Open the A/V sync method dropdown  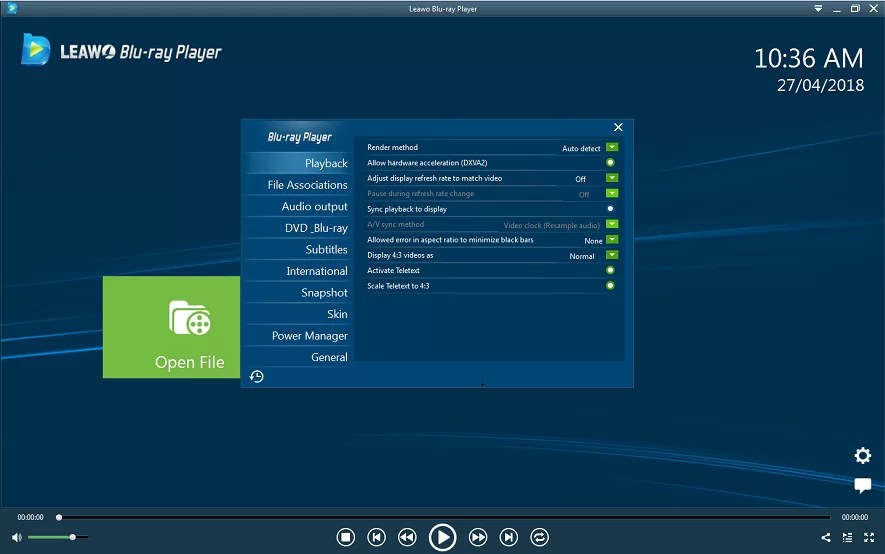coord(612,224)
